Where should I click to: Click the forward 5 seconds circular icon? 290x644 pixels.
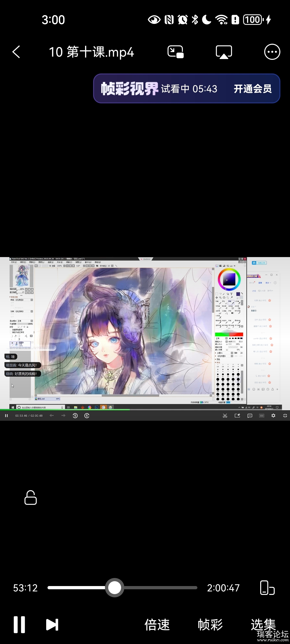[87, 416]
